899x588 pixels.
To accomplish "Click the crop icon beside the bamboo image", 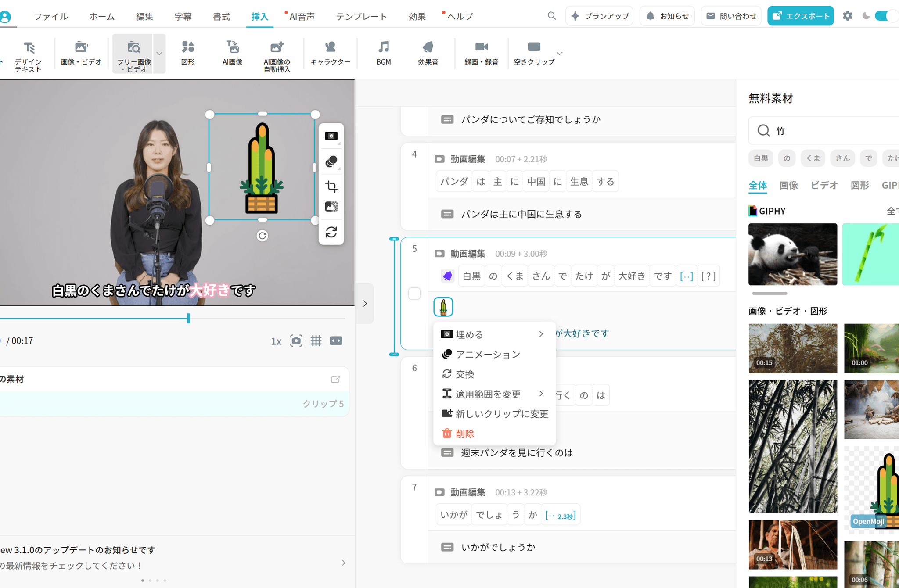I will [331, 186].
